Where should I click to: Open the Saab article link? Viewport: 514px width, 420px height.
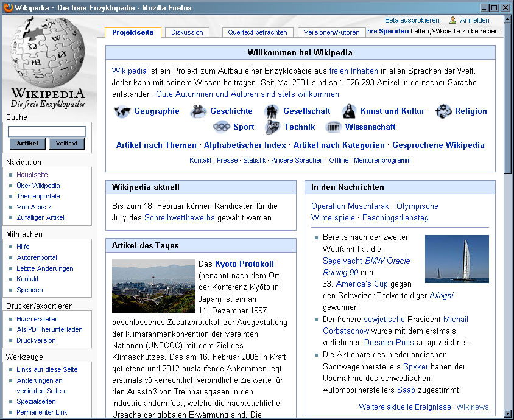pyautogui.click(x=406, y=390)
